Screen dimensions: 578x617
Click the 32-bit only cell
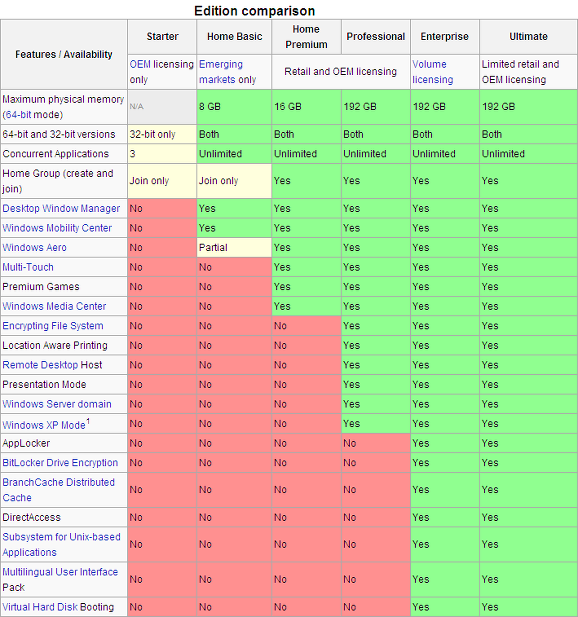162,134
